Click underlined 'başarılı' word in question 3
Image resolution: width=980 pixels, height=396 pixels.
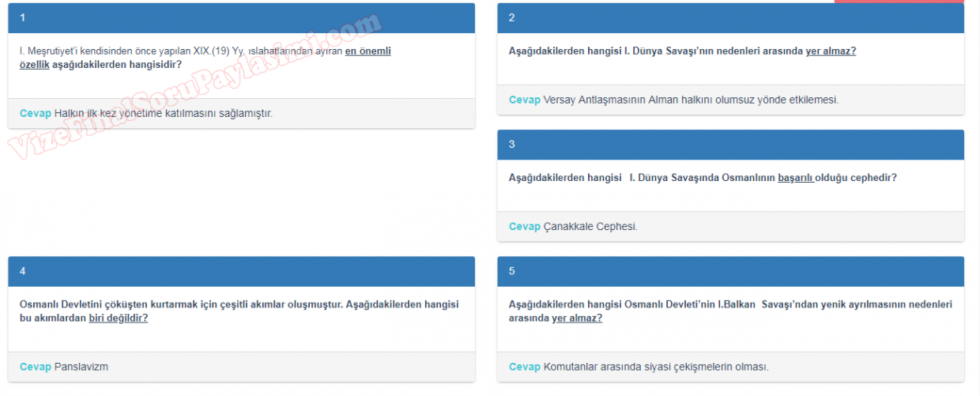(795, 178)
